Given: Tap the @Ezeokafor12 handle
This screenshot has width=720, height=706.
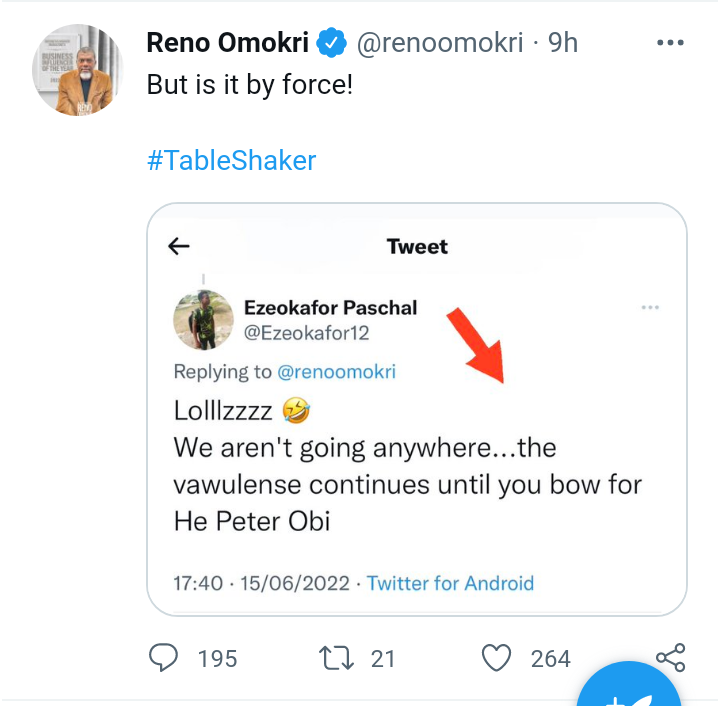Looking at the screenshot, I should click(x=306, y=333).
